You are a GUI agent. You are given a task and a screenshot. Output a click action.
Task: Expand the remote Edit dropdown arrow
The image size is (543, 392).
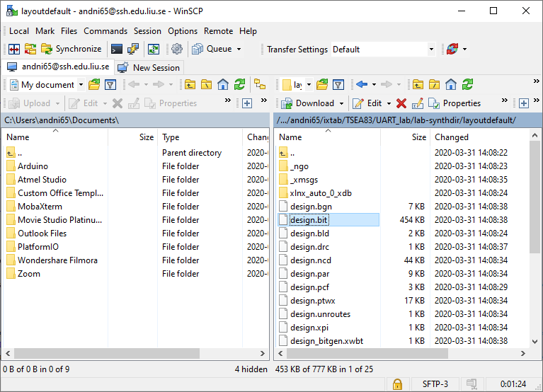pos(389,103)
